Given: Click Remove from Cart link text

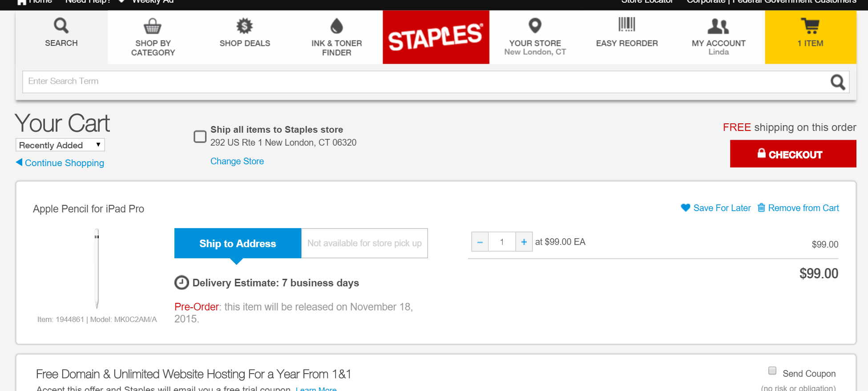Looking at the screenshot, I should (803, 208).
